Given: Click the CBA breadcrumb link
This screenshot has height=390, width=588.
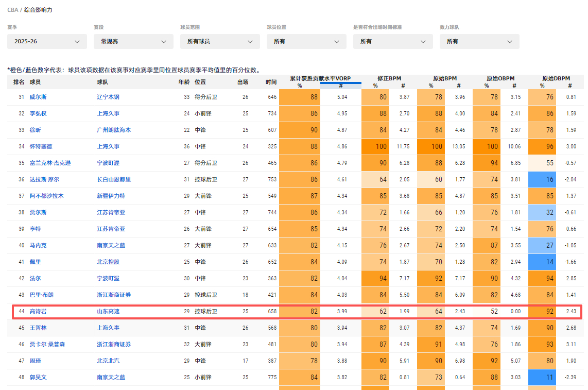Looking at the screenshot, I should (13, 10).
